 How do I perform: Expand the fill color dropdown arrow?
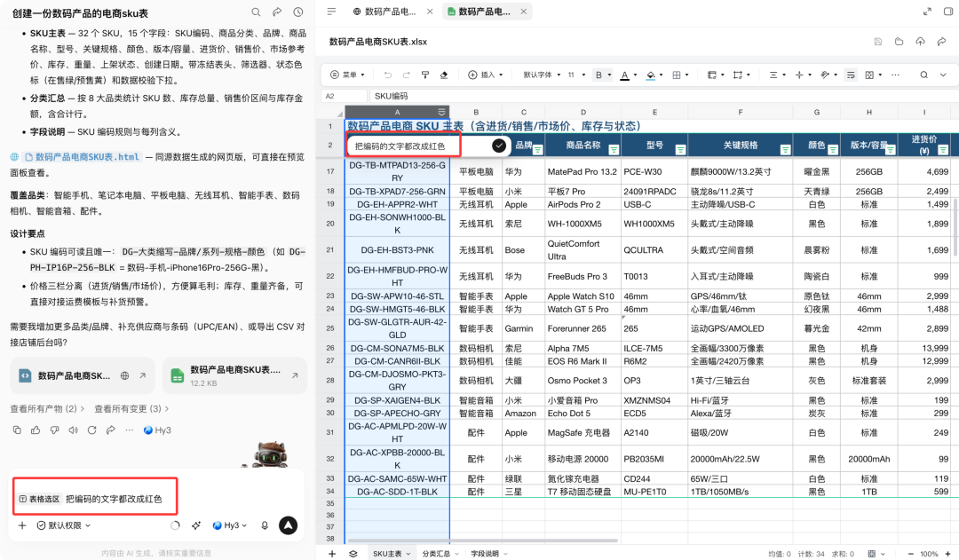(x=662, y=75)
